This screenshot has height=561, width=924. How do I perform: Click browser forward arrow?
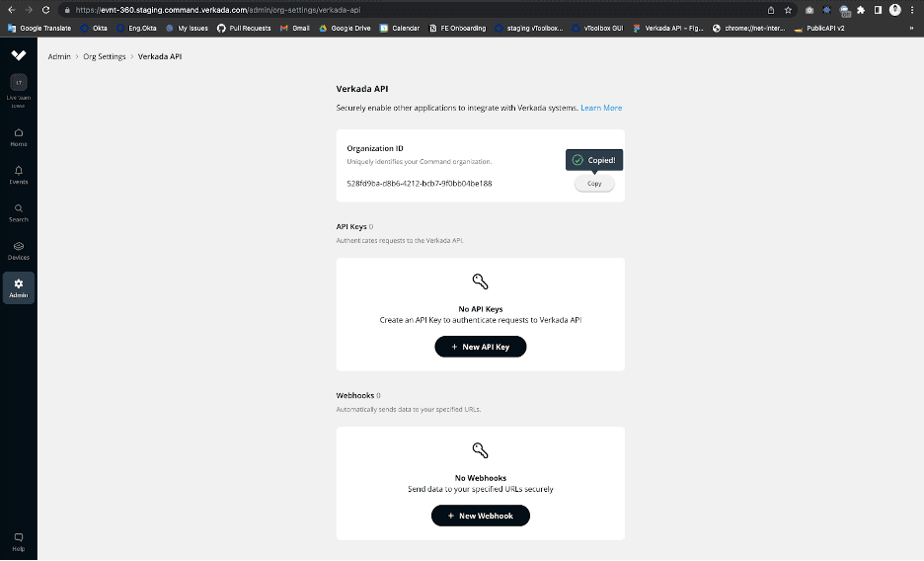pos(29,10)
